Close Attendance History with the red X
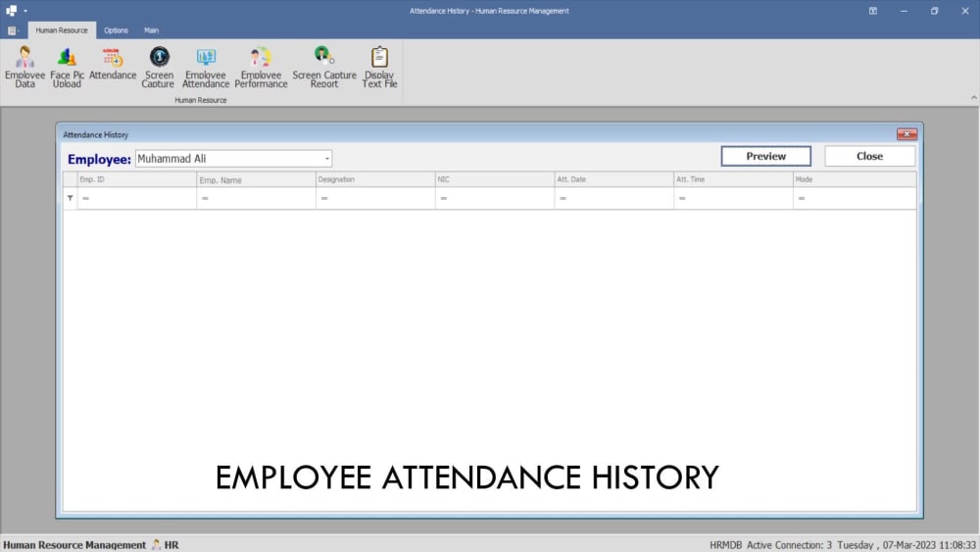Viewport: 980px width, 552px height. (906, 134)
